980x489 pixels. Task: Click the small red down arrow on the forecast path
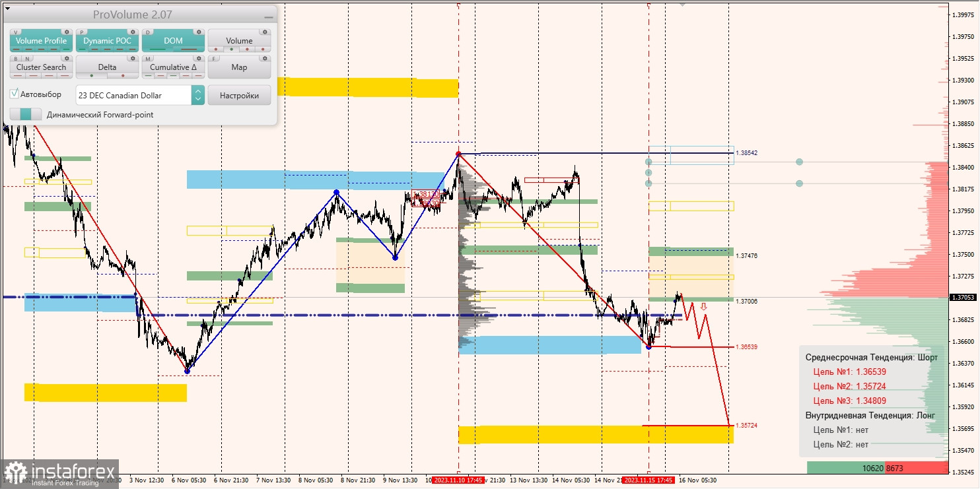click(704, 306)
